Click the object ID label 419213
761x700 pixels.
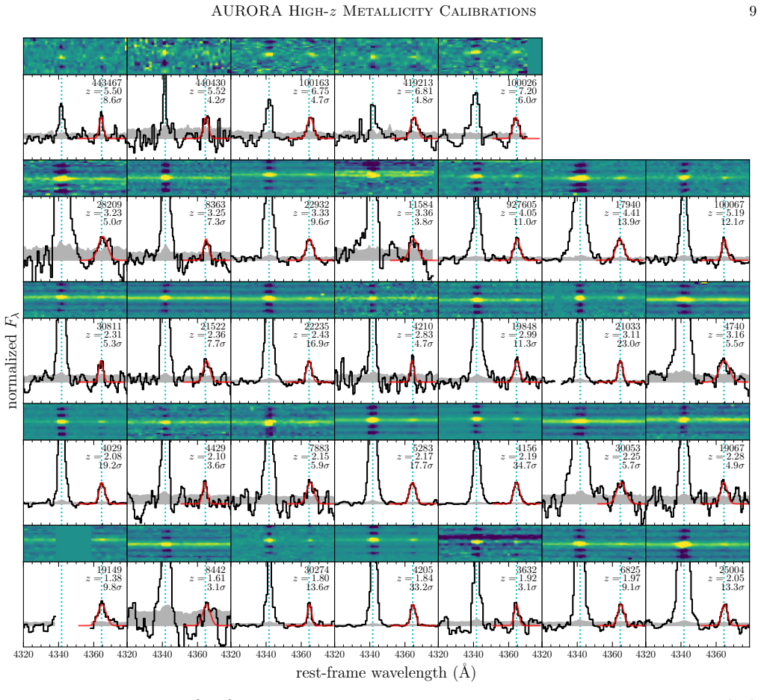coord(419,83)
